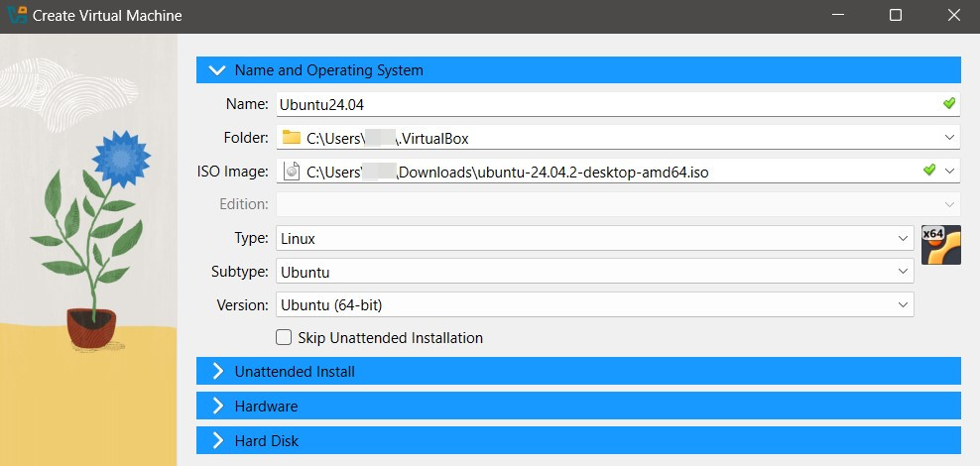Click the x64 OS type badge icon
This screenshot has width=980, height=466.
click(x=940, y=245)
